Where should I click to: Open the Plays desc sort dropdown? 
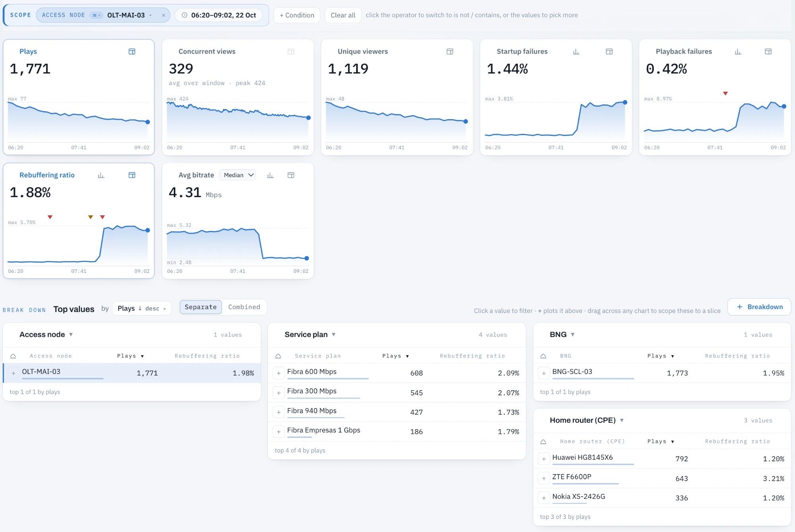pyautogui.click(x=142, y=308)
